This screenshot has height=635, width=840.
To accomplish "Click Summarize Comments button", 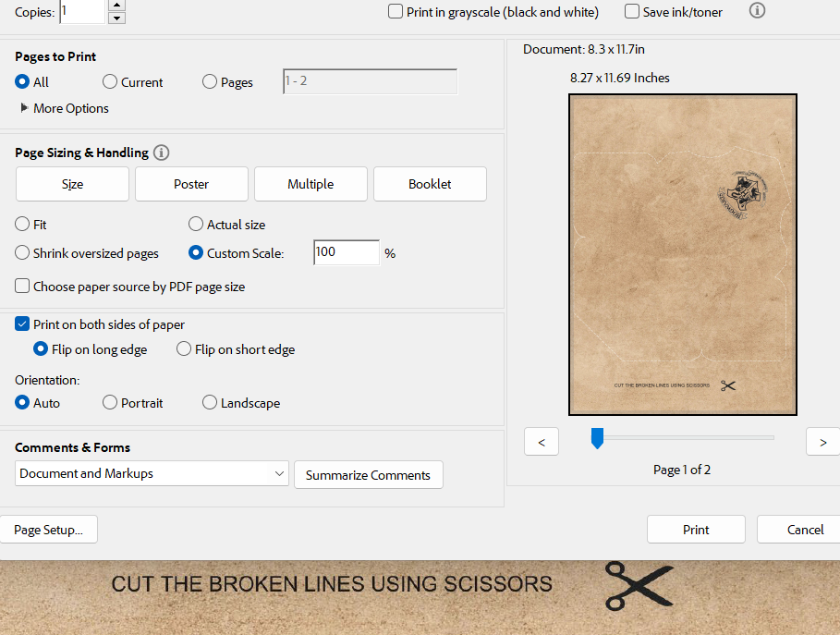I will pos(368,475).
